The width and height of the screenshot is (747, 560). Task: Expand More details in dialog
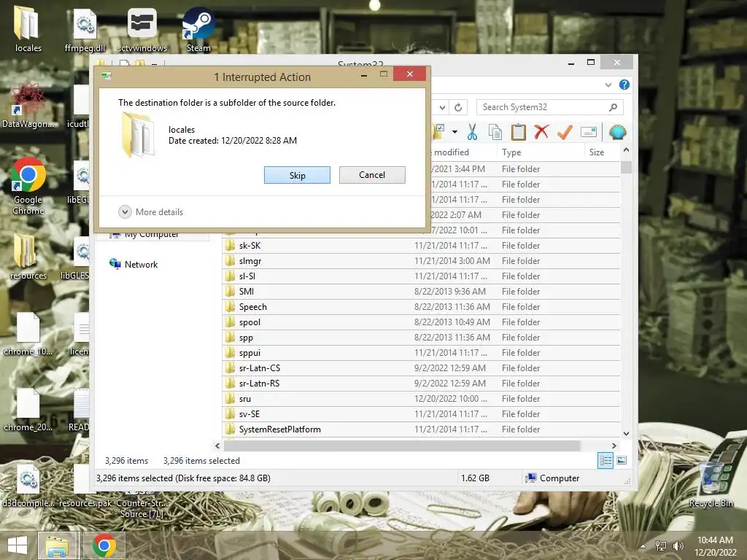[150, 212]
